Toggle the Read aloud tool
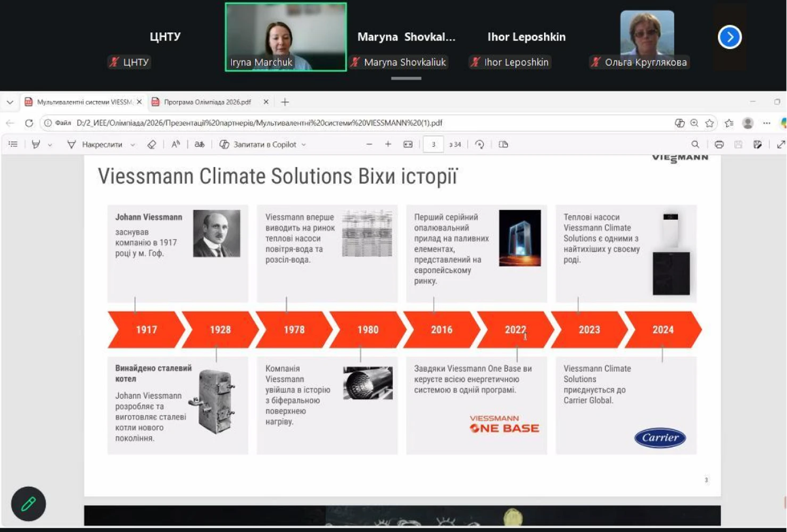The width and height of the screenshot is (787, 532). (176, 144)
